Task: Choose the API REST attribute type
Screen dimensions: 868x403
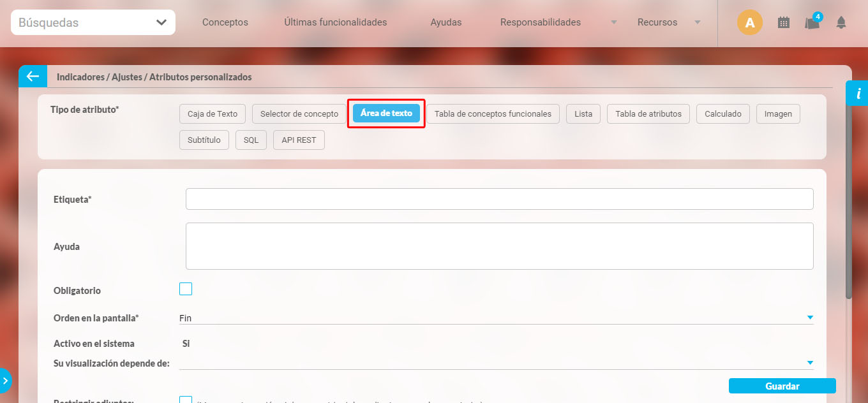Action: (299, 140)
